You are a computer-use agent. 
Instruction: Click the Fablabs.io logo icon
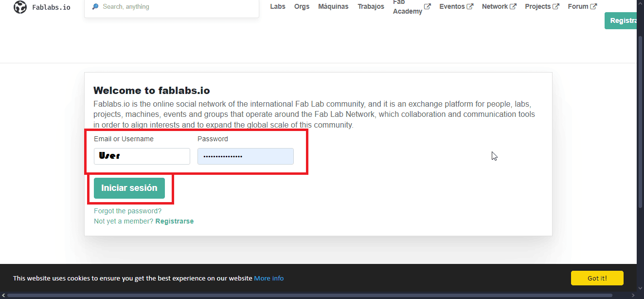coord(20,7)
